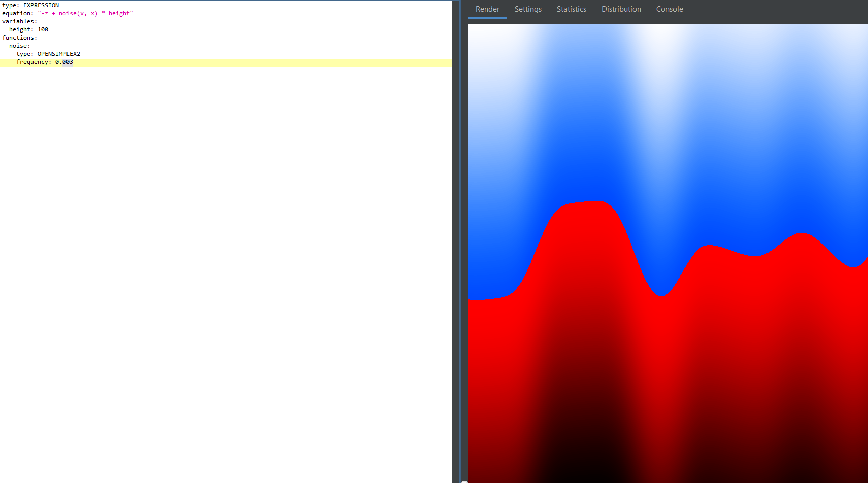Open the Statistics tab

571,9
